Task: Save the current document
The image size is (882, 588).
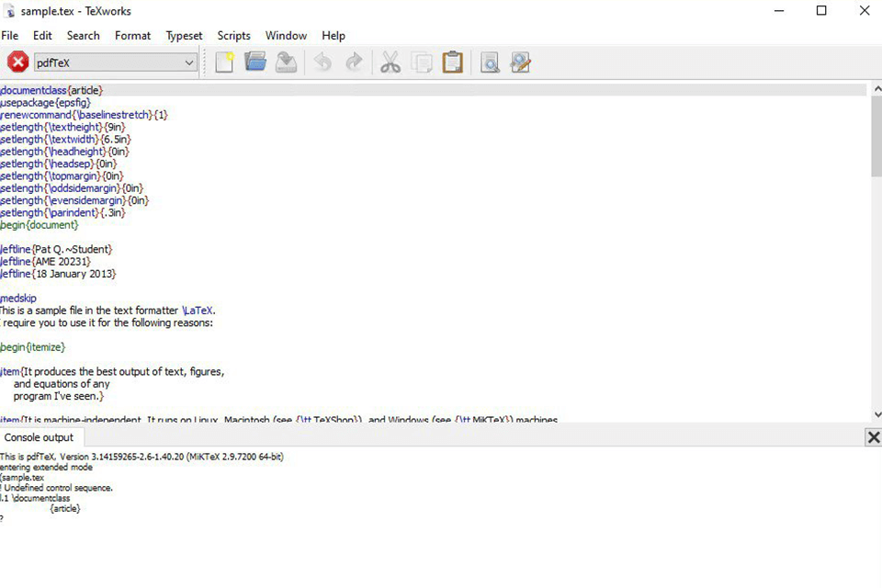Action: pyautogui.click(x=287, y=62)
